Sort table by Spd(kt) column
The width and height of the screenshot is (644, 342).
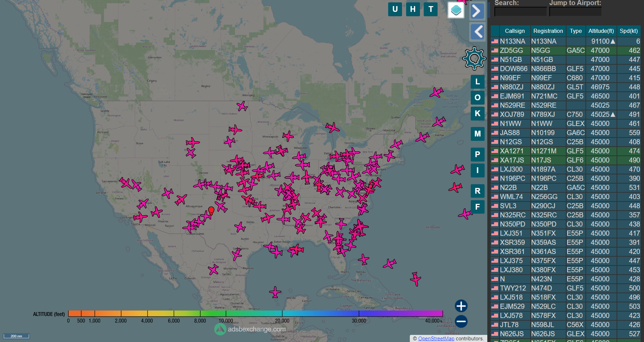click(x=629, y=31)
